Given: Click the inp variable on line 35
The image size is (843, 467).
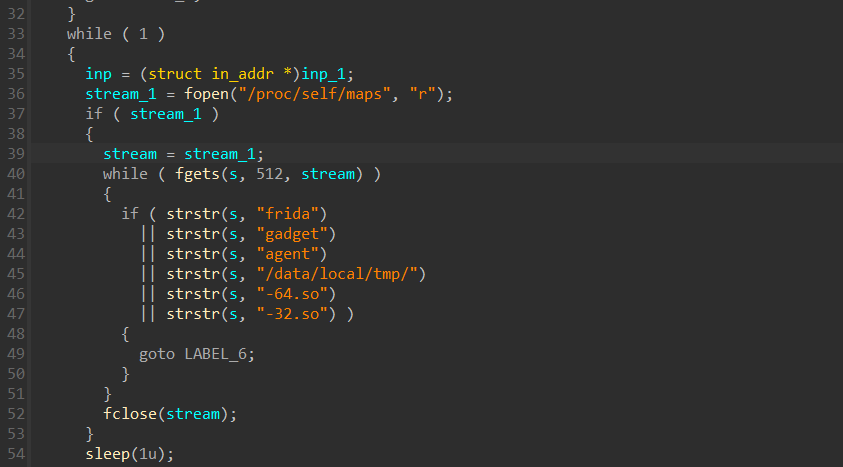Looking at the screenshot, I should tap(98, 74).
